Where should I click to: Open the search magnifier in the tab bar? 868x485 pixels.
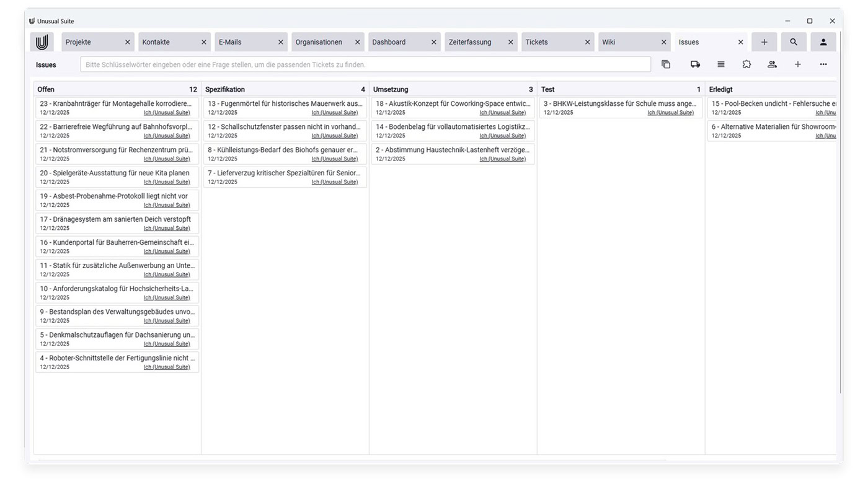[x=794, y=42]
